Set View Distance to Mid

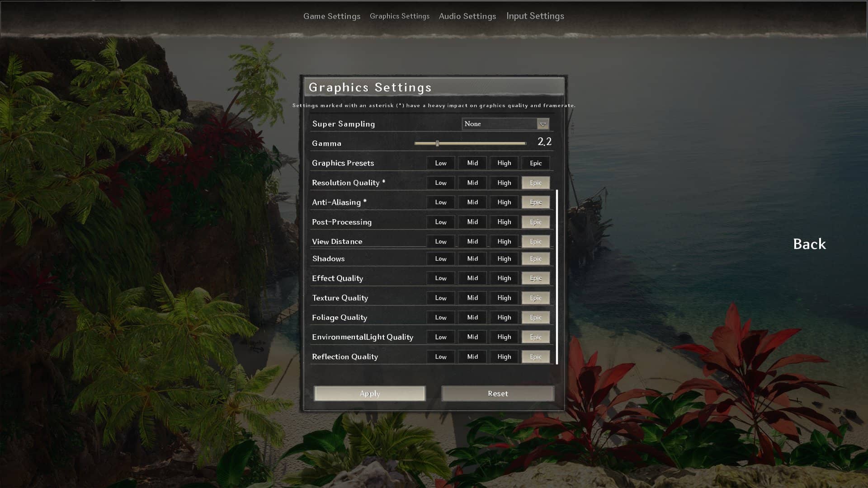(x=472, y=241)
